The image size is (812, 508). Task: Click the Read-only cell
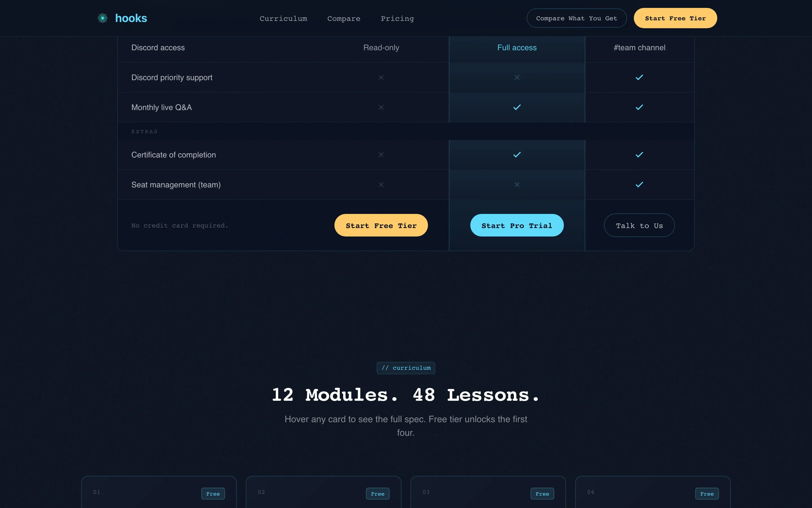pyautogui.click(x=381, y=48)
